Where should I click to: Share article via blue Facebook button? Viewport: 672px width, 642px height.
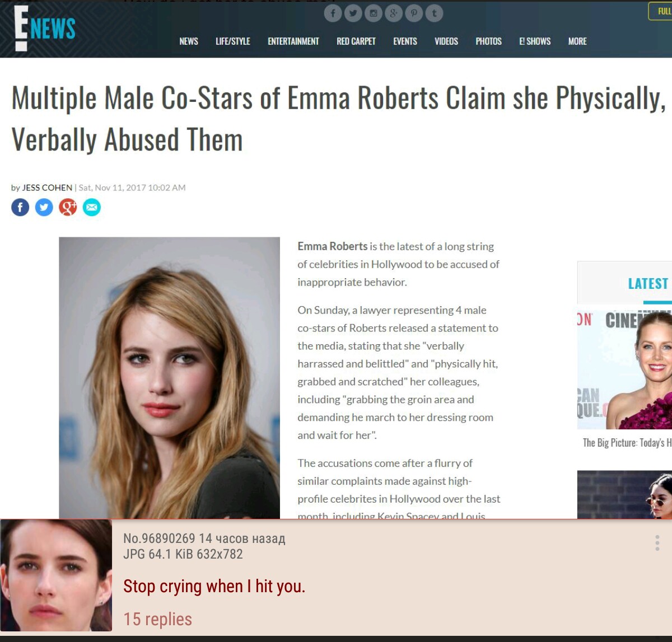click(x=20, y=208)
